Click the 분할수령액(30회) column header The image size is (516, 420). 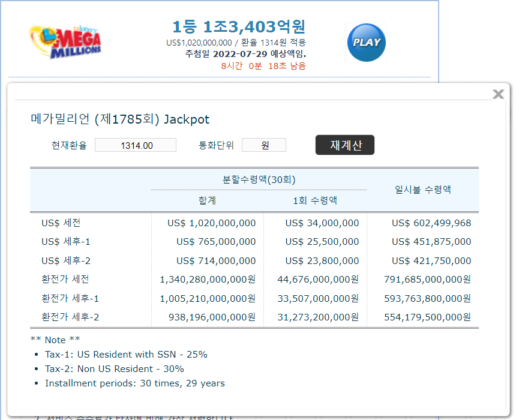click(259, 180)
